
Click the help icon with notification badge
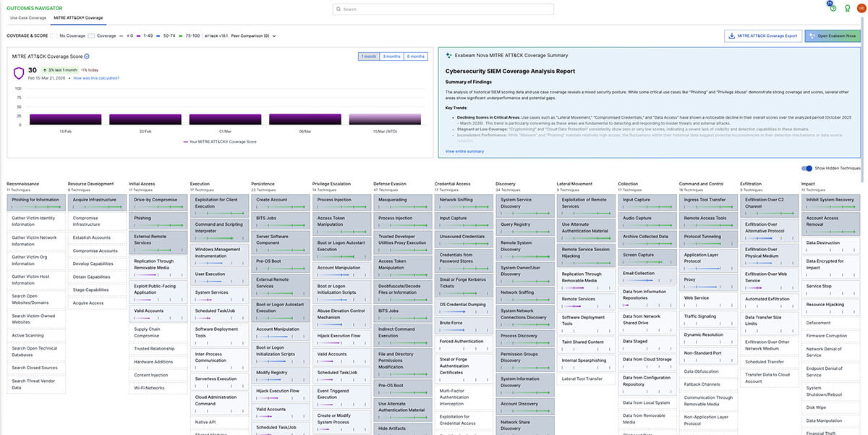(x=833, y=7)
